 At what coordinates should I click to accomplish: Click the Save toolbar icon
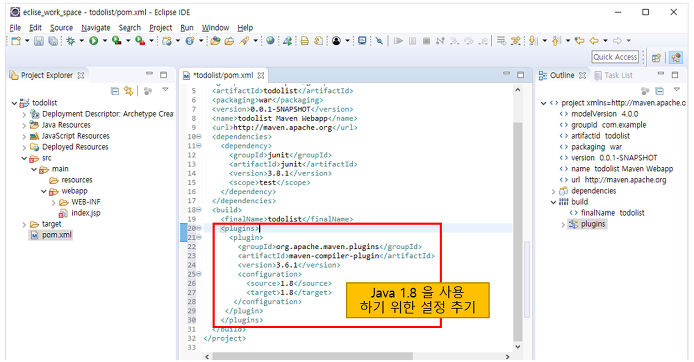click(39, 41)
